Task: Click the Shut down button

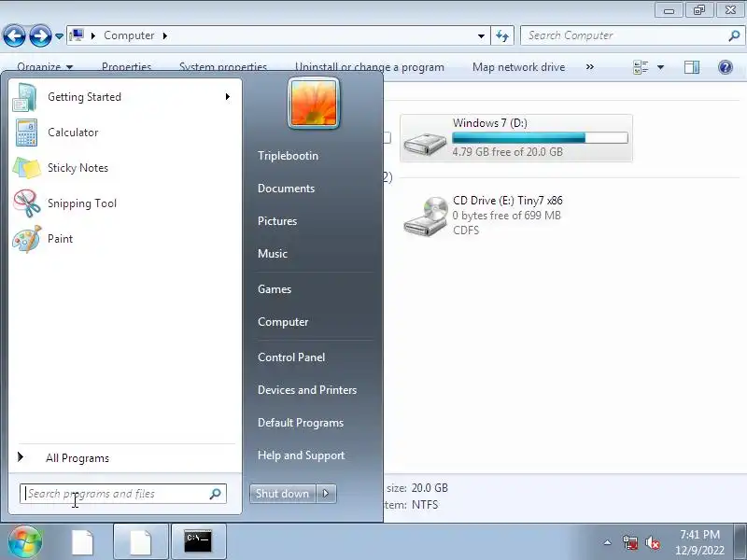Action: coord(282,494)
